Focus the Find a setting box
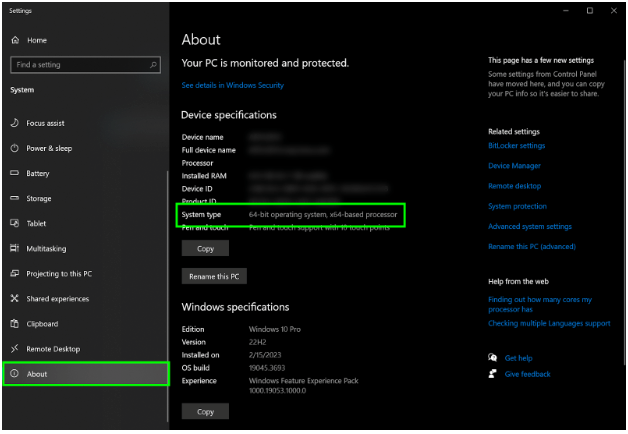628x434 pixels. (x=85, y=65)
